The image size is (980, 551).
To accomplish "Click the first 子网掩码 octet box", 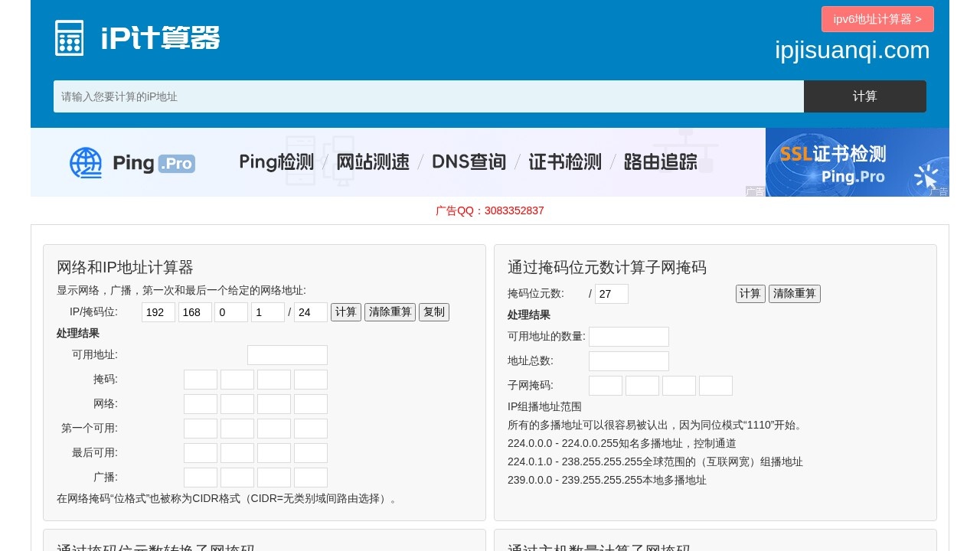I will tap(605, 385).
